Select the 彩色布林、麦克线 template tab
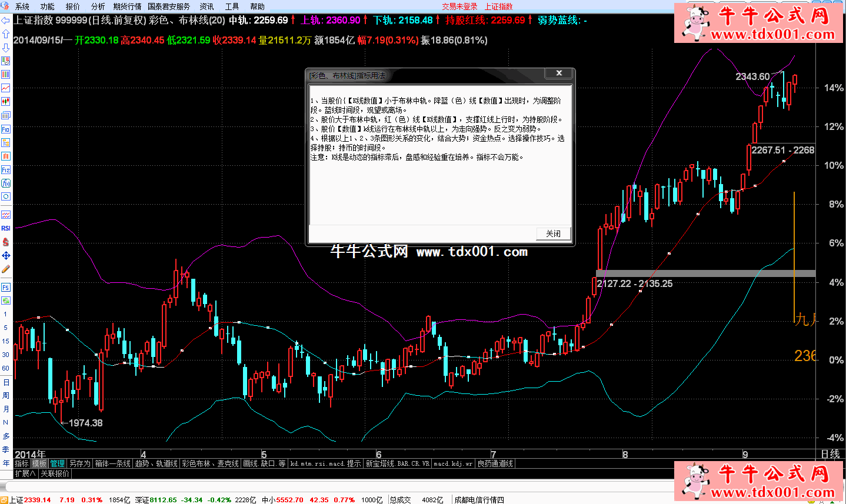846x504 pixels. click(x=211, y=463)
